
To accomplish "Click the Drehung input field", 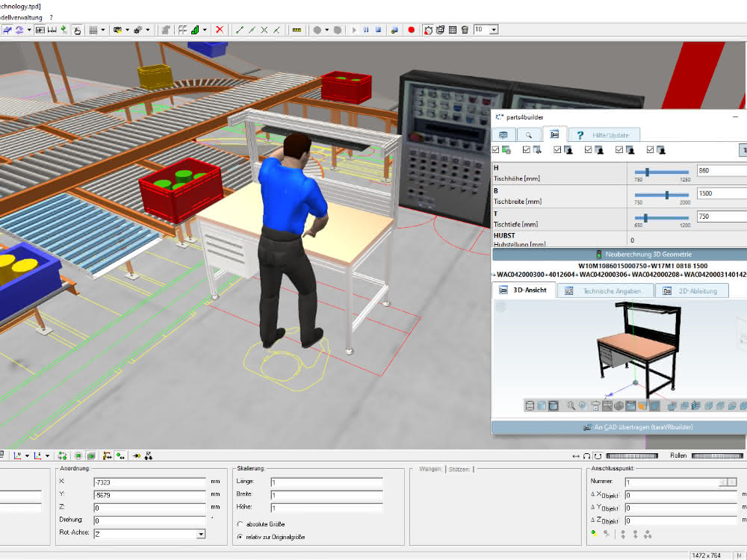I will [149, 521].
